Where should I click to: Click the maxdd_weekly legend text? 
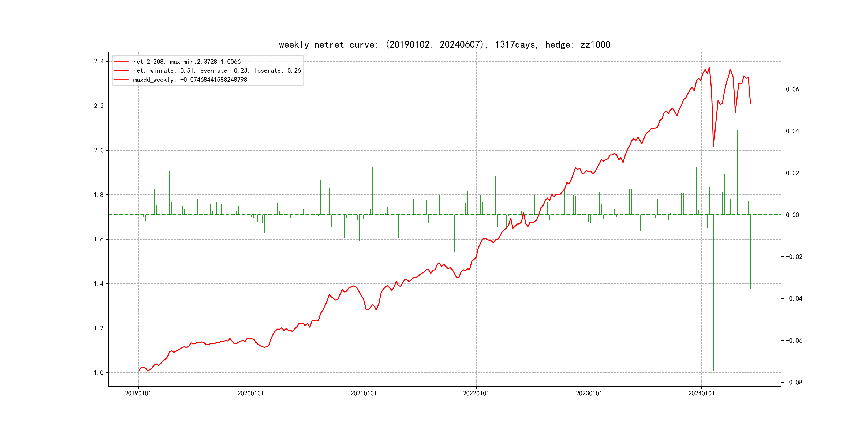click(x=190, y=80)
